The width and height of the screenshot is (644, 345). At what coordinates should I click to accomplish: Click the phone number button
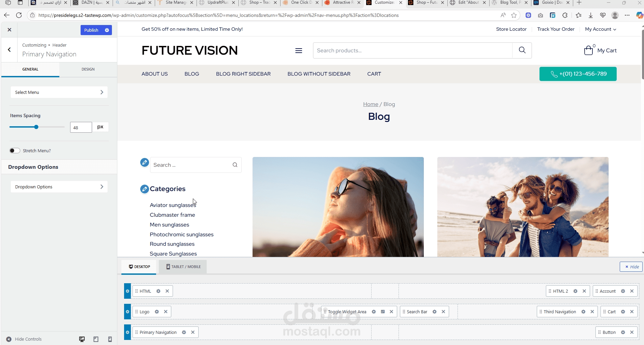(x=578, y=74)
